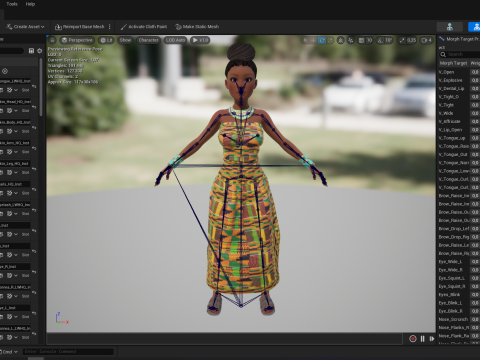
Task: Click Make Static Mesh button
Action: point(197,27)
